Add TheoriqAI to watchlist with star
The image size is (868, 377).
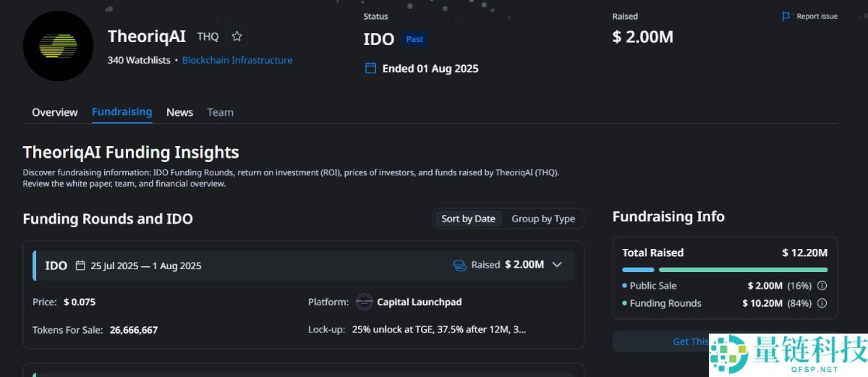[x=237, y=36]
